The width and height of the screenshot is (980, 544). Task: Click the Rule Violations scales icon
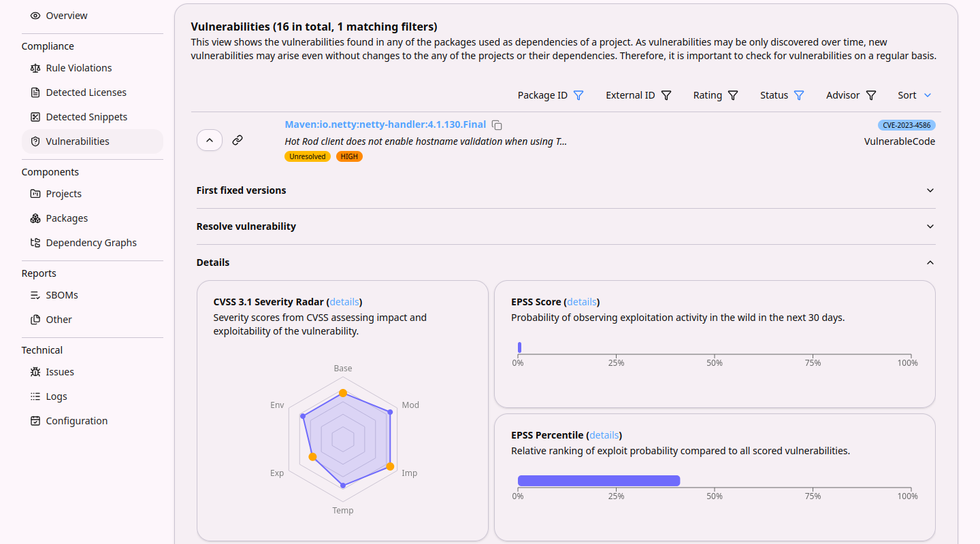(x=35, y=68)
